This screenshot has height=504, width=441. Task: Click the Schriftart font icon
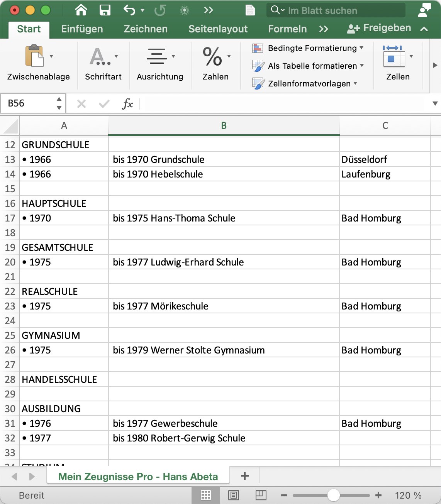[x=100, y=56]
